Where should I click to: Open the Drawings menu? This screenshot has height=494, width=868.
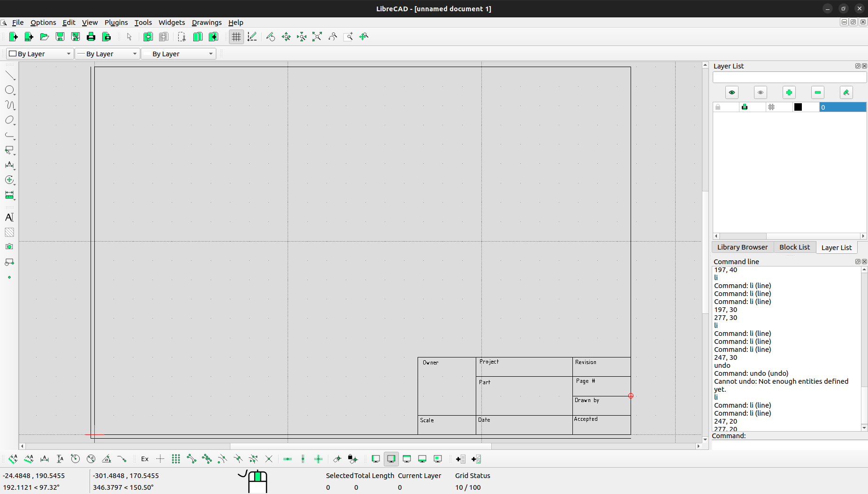(x=206, y=23)
